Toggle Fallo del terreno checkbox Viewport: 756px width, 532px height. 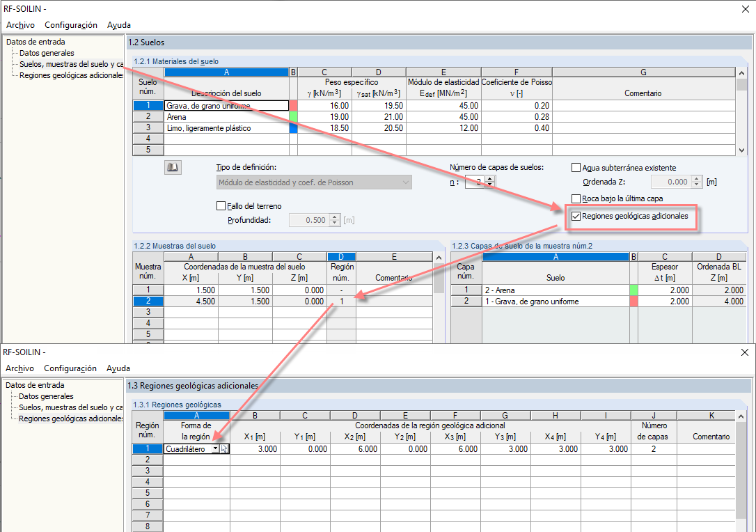click(221, 206)
